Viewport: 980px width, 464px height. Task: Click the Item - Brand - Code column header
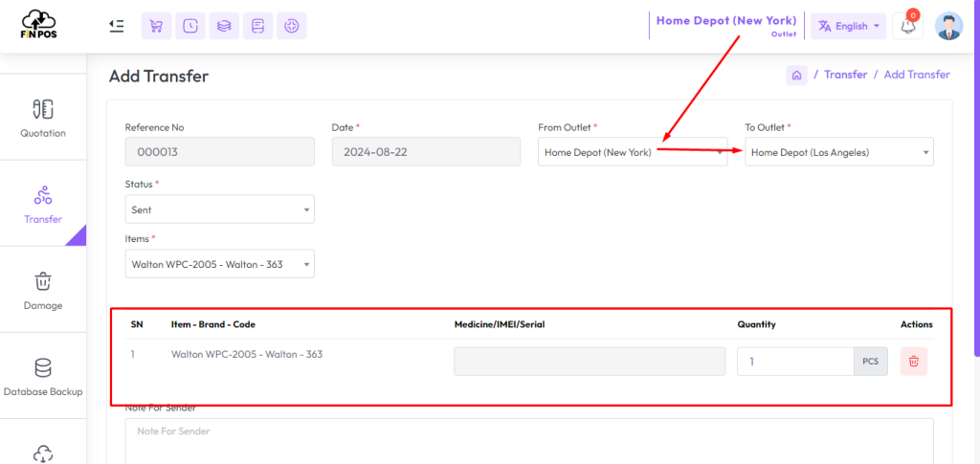(213, 324)
